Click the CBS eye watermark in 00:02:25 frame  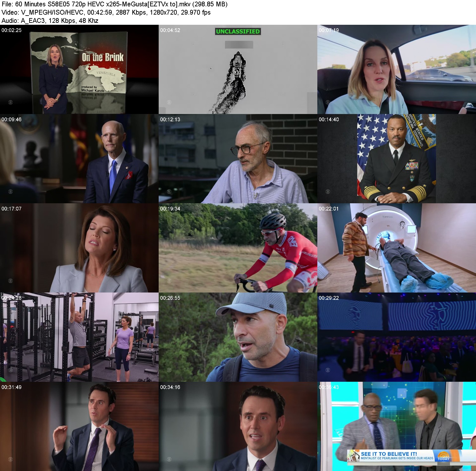(x=10, y=102)
